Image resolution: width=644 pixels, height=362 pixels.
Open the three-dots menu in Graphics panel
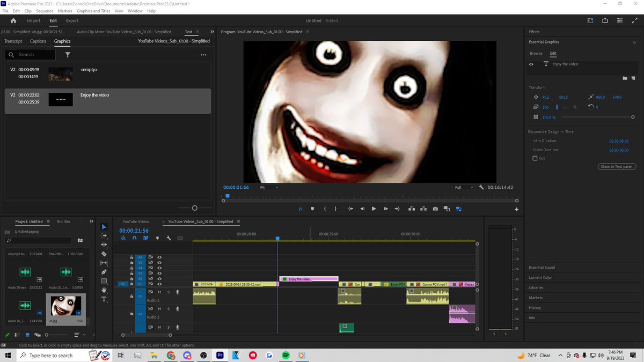[203, 55]
